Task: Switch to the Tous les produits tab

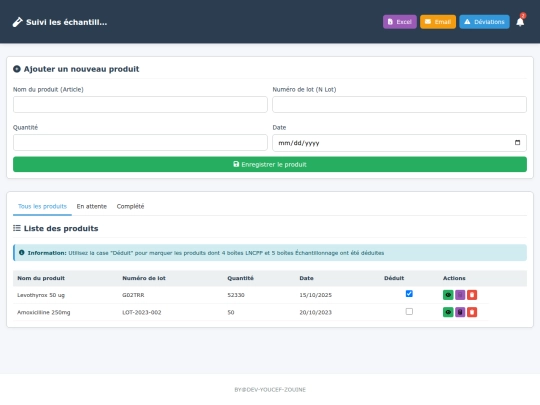Action: [42, 207]
